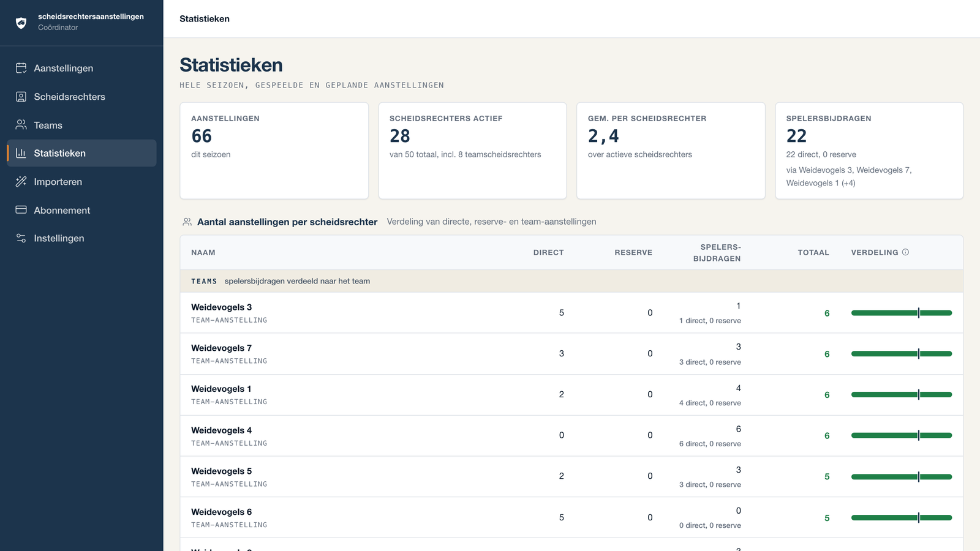Screen dimensions: 980x551
Task: Open the Teams section
Action: pos(81,125)
